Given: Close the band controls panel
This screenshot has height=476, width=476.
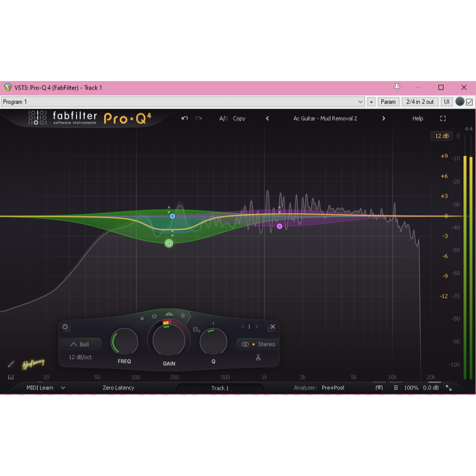Looking at the screenshot, I should click(x=273, y=327).
